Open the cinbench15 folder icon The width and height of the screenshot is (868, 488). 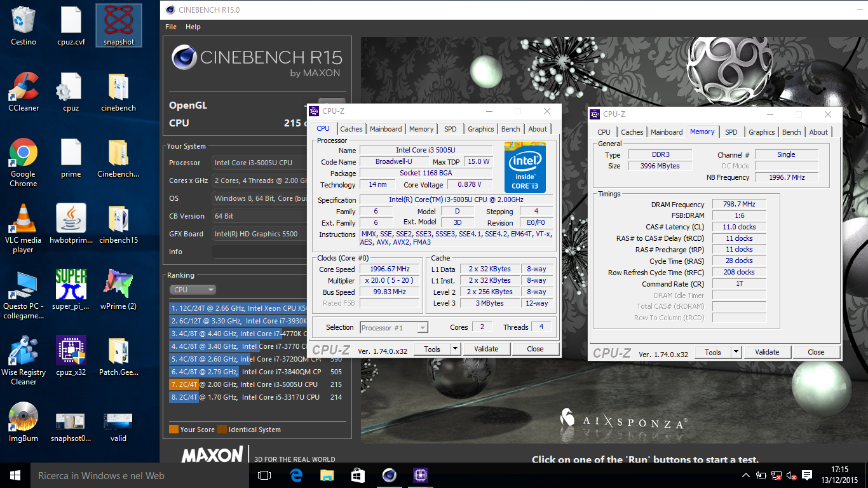click(119, 225)
